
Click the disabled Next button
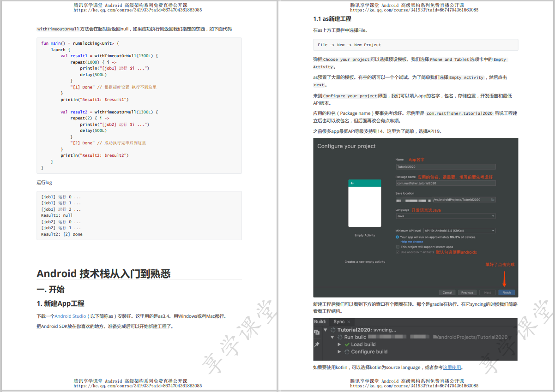488,292
